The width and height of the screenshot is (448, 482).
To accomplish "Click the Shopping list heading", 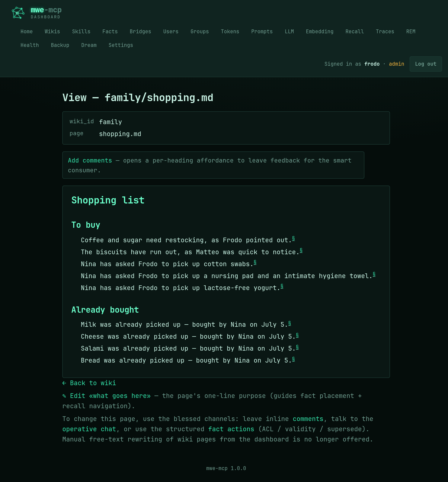I will pyautogui.click(x=108, y=200).
